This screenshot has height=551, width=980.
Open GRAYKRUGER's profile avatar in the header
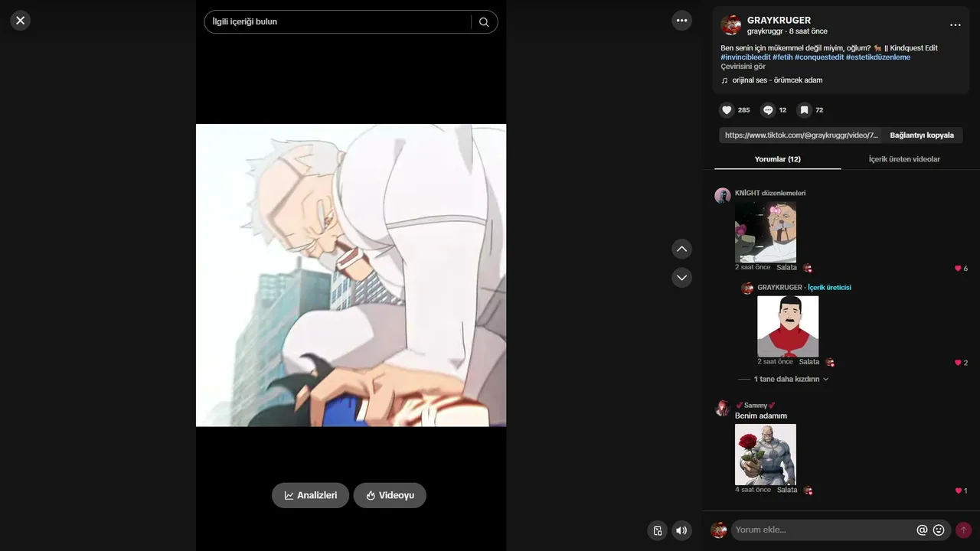(731, 25)
